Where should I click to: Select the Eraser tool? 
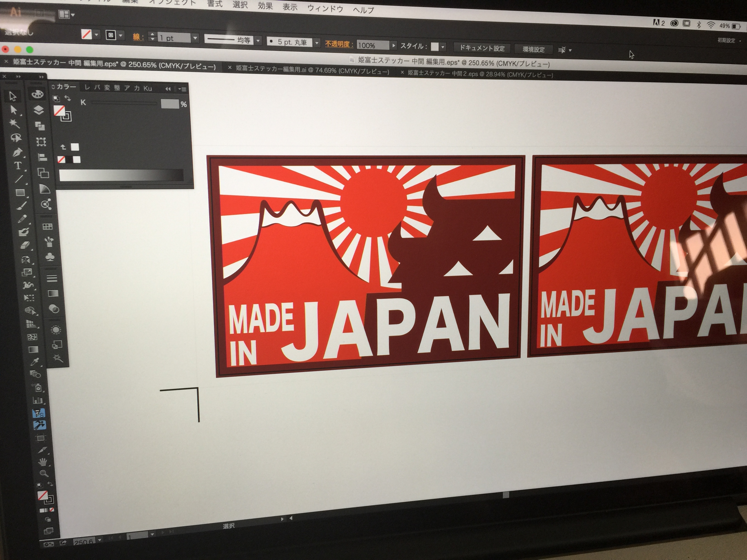pos(25,245)
